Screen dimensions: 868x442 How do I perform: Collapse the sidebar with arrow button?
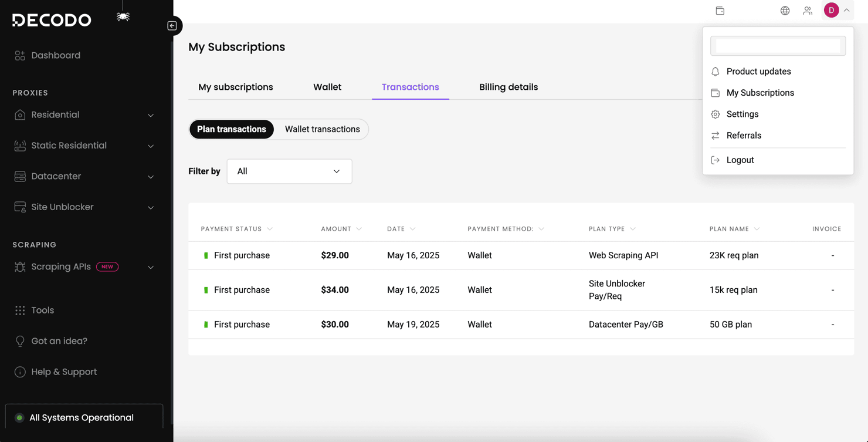point(172,26)
